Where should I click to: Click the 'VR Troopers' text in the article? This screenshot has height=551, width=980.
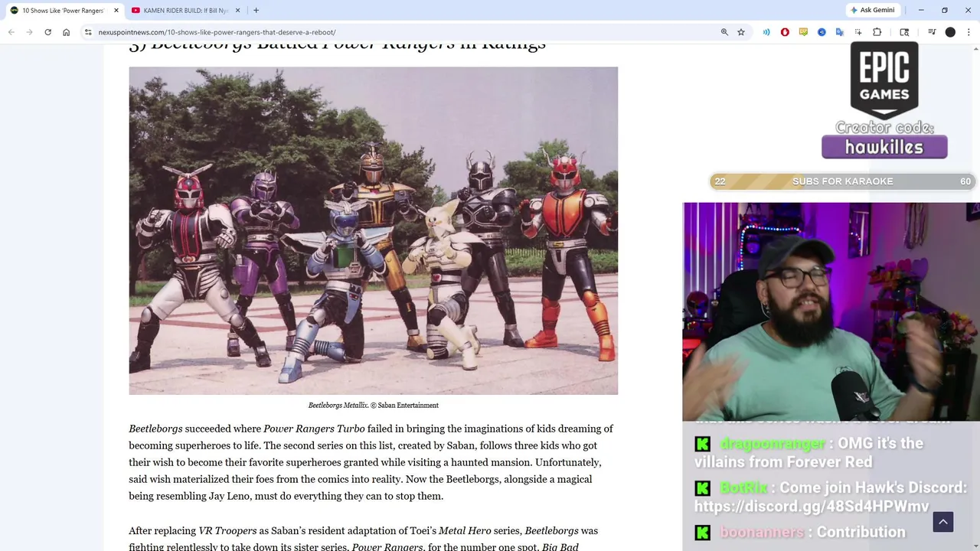click(227, 530)
